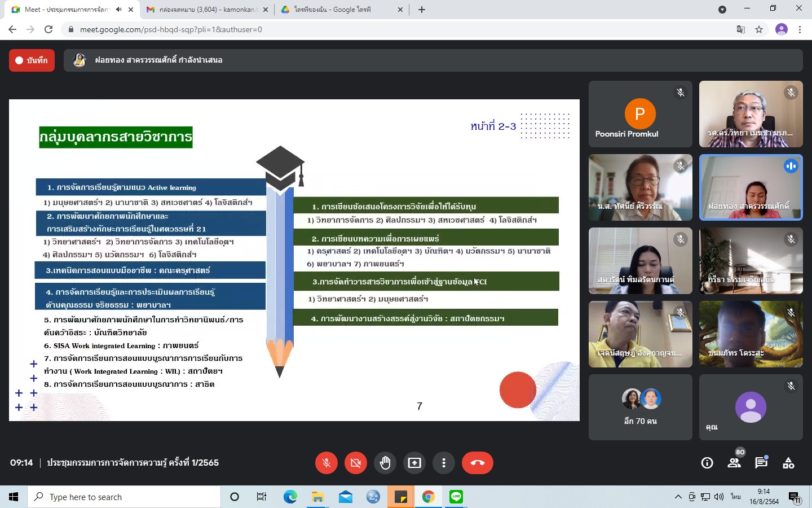This screenshot has height=508, width=812.
Task: Open LINE app from the taskbar
Action: pyautogui.click(x=456, y=497)
